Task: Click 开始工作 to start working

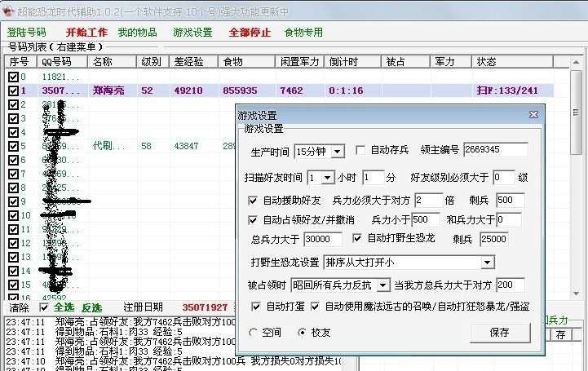Action: pos(86,33)
